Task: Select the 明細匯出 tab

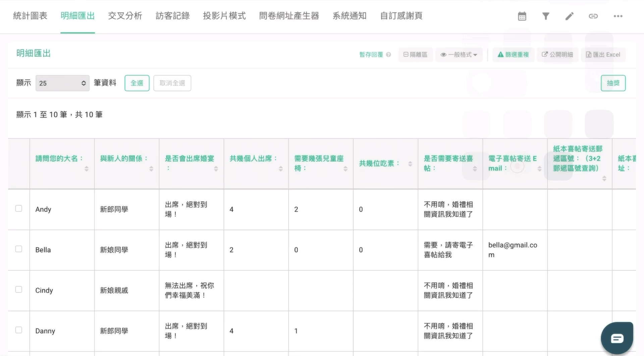Action: point(77,16)
